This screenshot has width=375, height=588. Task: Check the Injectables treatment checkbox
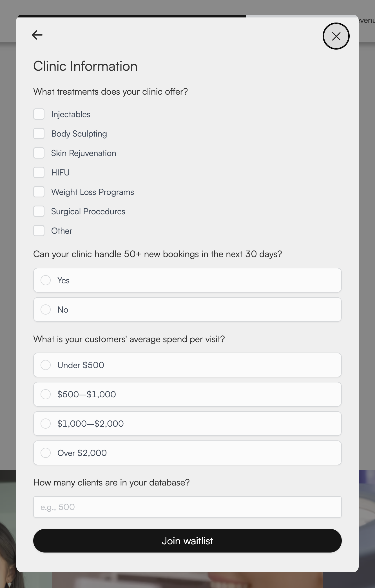[x=39, y=114]
